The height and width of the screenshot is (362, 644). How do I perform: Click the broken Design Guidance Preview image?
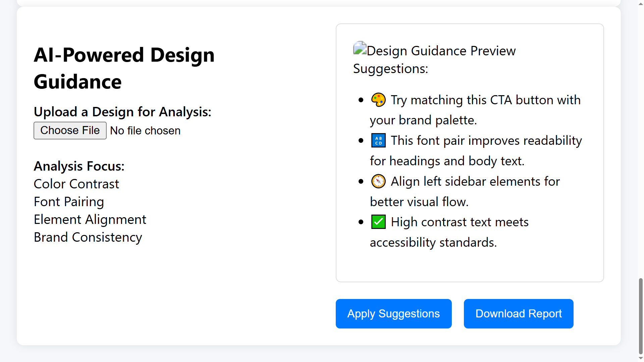(360, 48)
